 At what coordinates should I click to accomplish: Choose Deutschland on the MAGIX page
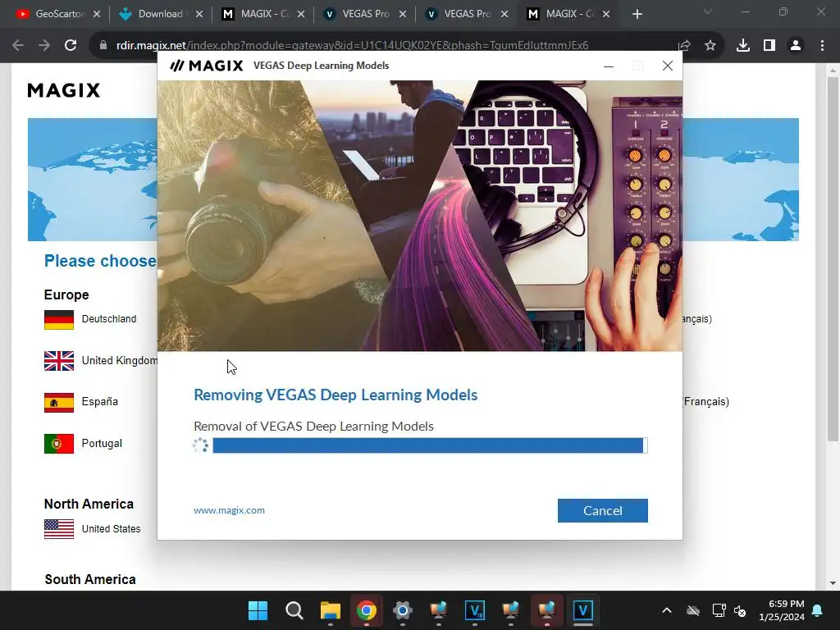[109, 319]
